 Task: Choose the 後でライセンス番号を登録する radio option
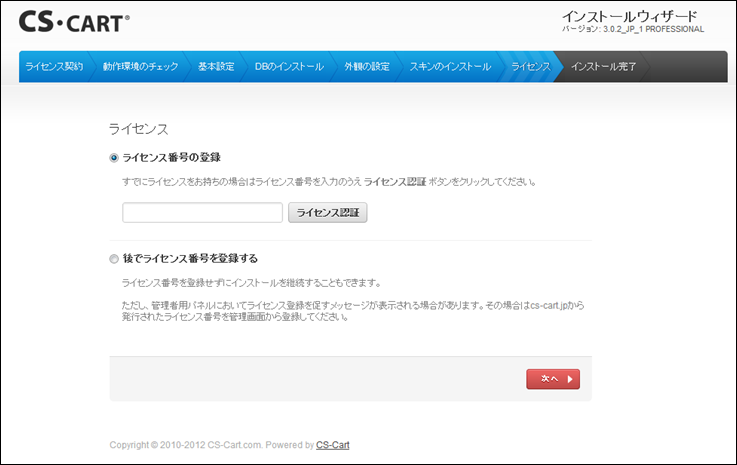tap(113, 259)
